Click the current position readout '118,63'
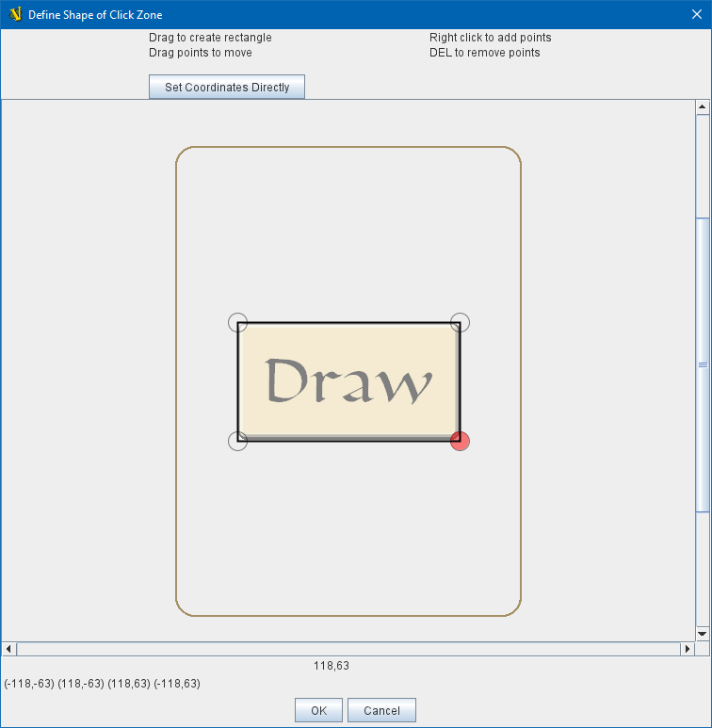712x728 pixels. pyautogui.click(x=332, y=665)
